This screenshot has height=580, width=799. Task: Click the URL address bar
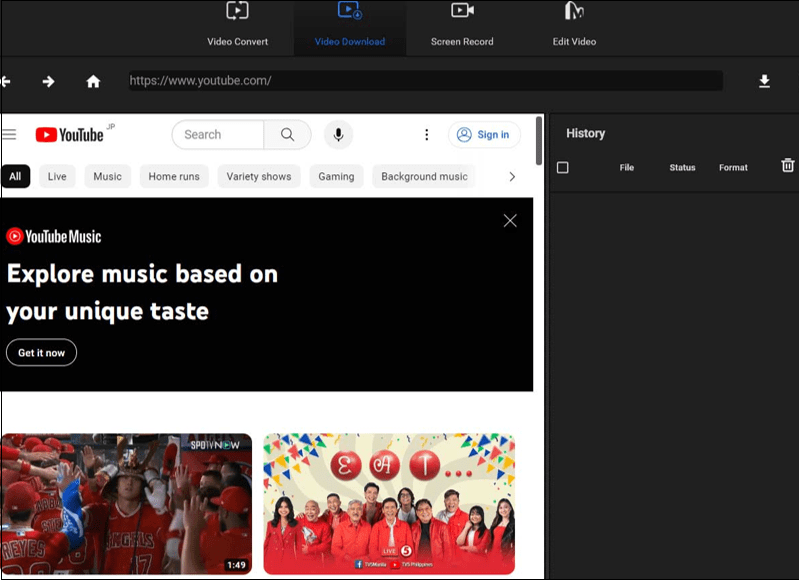click(425, 81)
